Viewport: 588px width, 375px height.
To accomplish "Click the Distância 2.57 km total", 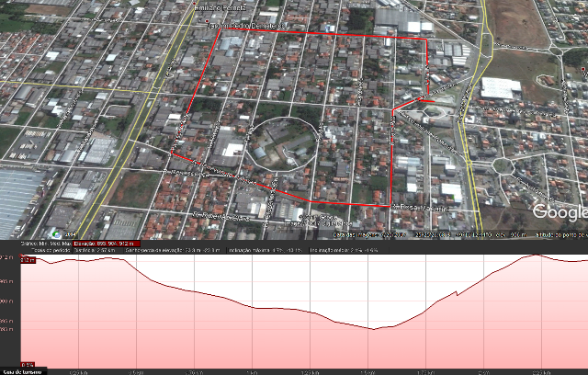I will point(96,250).
